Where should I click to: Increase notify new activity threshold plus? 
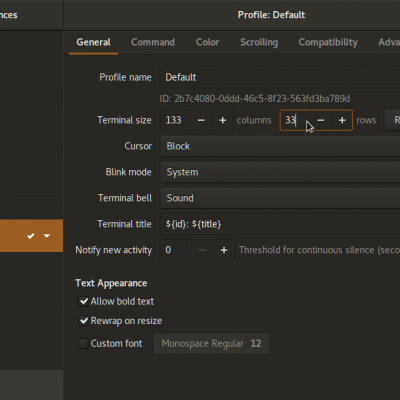(224, 250)
